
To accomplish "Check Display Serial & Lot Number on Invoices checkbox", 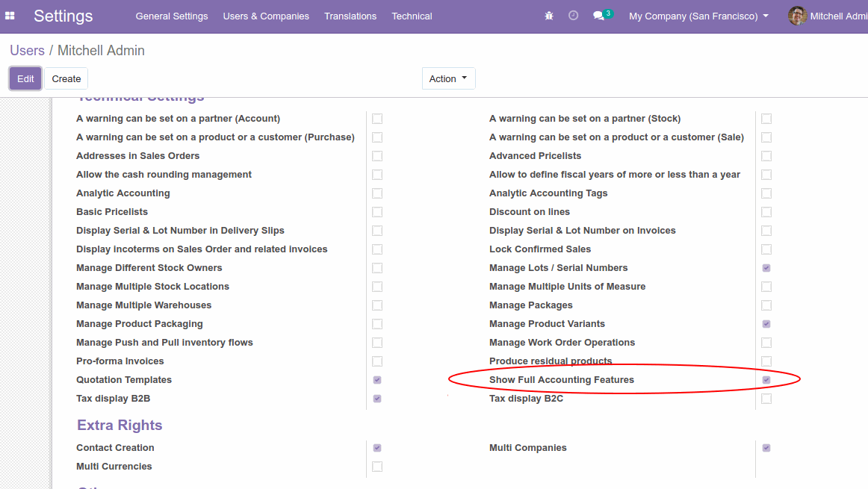I will coord(766,231).
